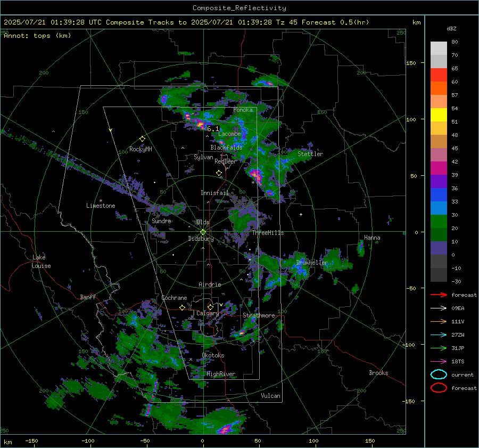Click the white 09EA arrow legend icon

point(439,308)
